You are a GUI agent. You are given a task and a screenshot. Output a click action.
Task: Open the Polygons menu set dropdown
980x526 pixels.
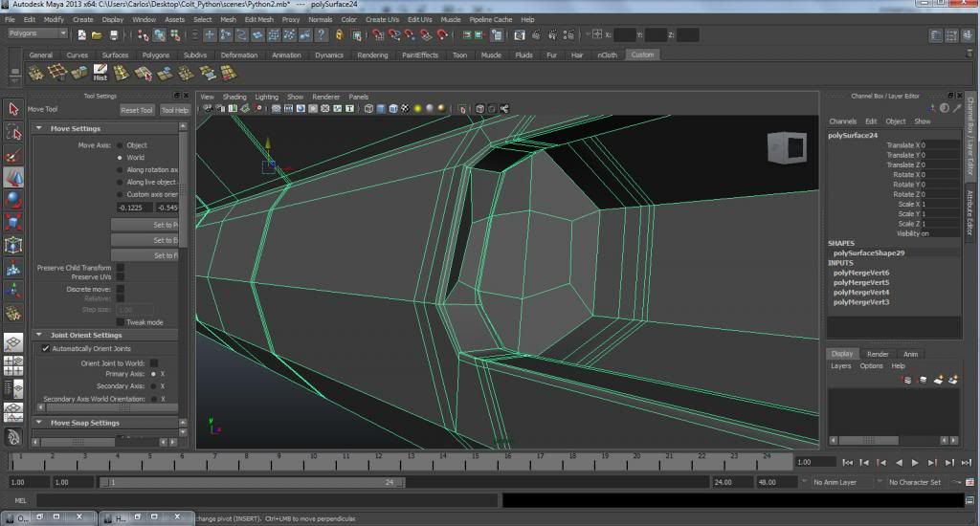(x=37, y=33)
